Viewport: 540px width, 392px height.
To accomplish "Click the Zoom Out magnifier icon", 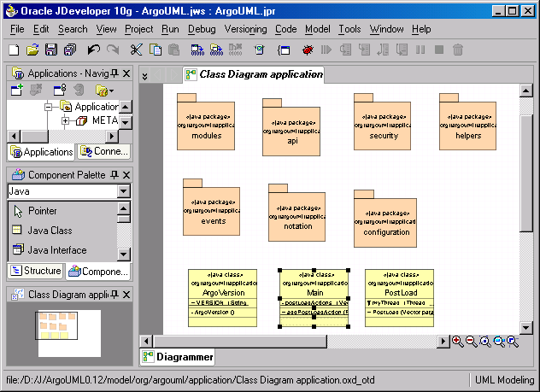I will [472, 342].
